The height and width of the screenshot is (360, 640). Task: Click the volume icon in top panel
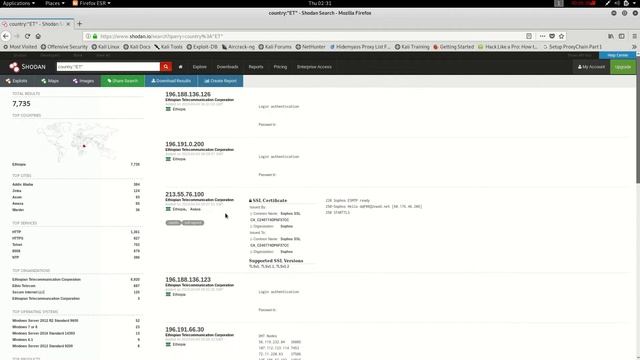click(617, 3)
